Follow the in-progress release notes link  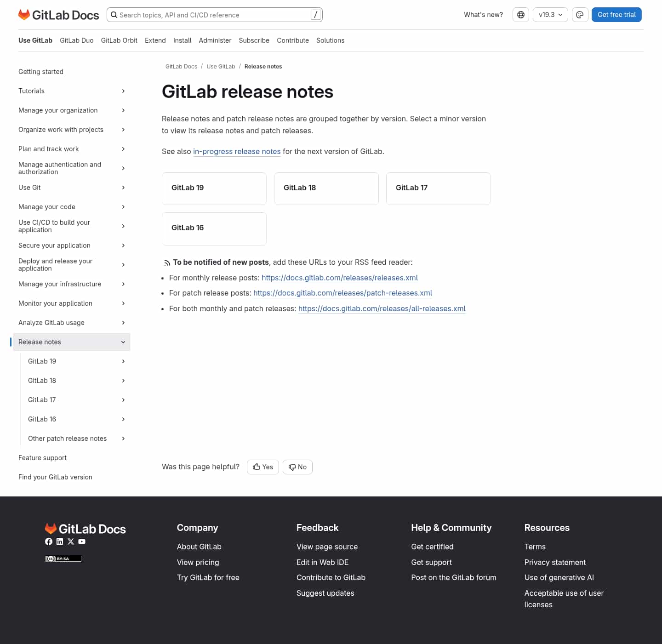[237, 151]
